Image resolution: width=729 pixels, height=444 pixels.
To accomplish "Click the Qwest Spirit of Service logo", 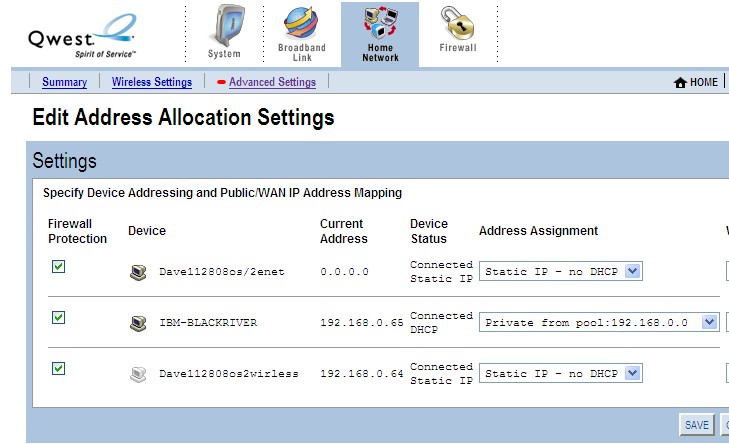I will point(82,36).
